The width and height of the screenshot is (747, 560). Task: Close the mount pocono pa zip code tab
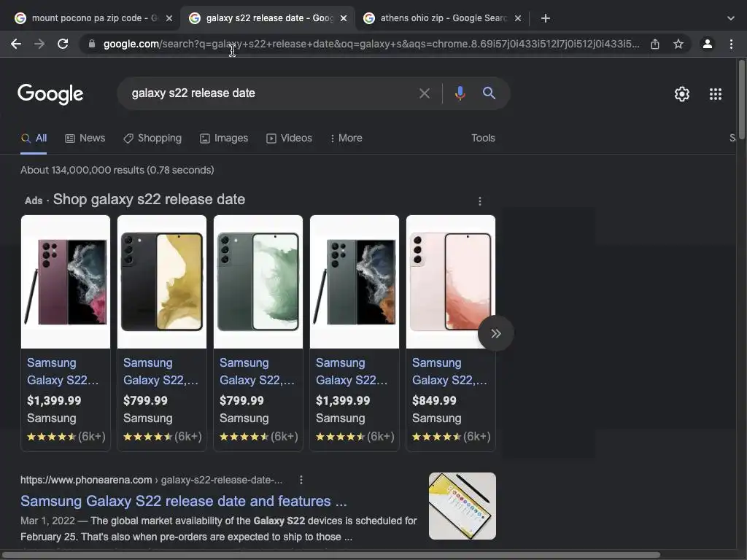pyautogui.click(x=169, y=18)
